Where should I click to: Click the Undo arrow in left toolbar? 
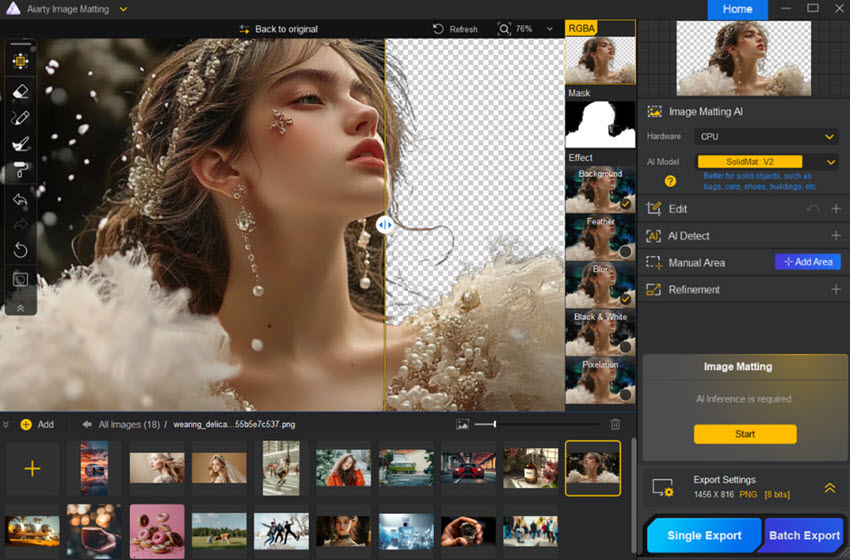pyautogui.click(x=20, y=199)
